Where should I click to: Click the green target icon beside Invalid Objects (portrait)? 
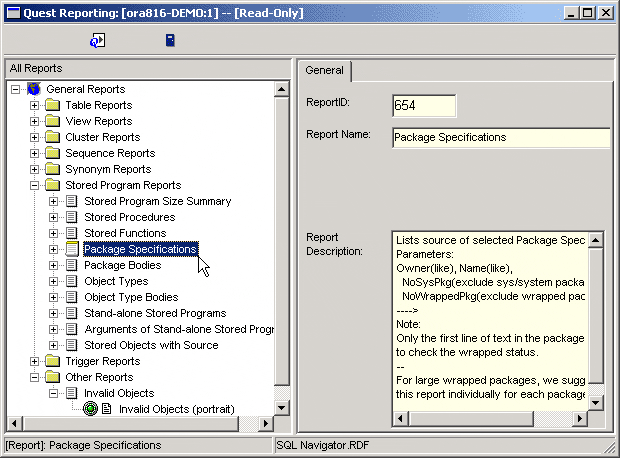click(x=91, y=409)
